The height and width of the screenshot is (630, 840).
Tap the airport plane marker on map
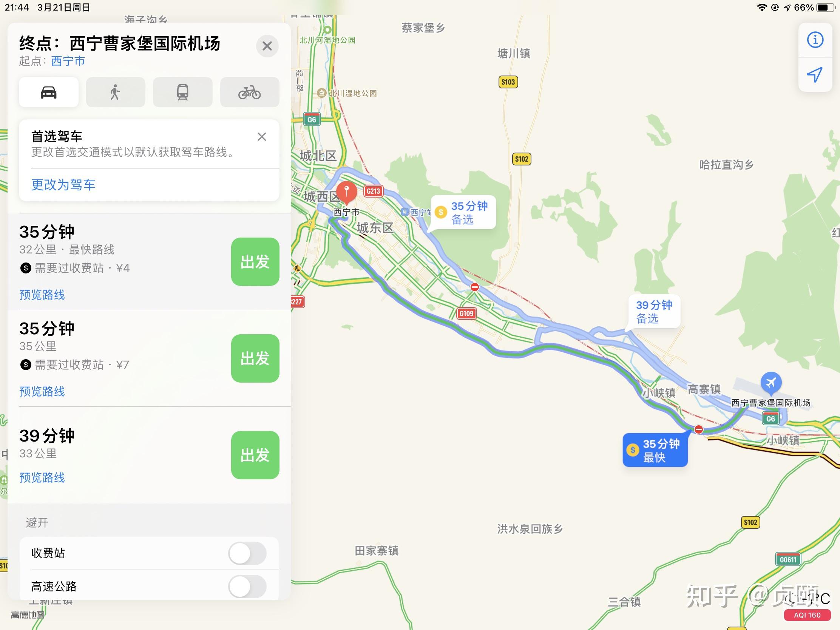tap(771, 383)
